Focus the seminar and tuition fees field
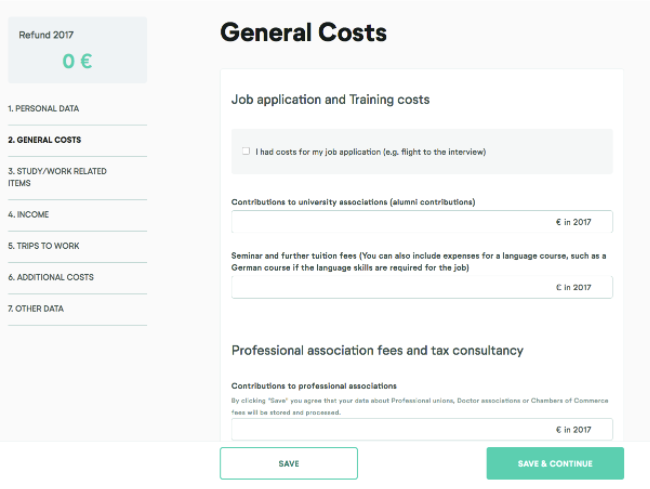 [x=422, y=287]
